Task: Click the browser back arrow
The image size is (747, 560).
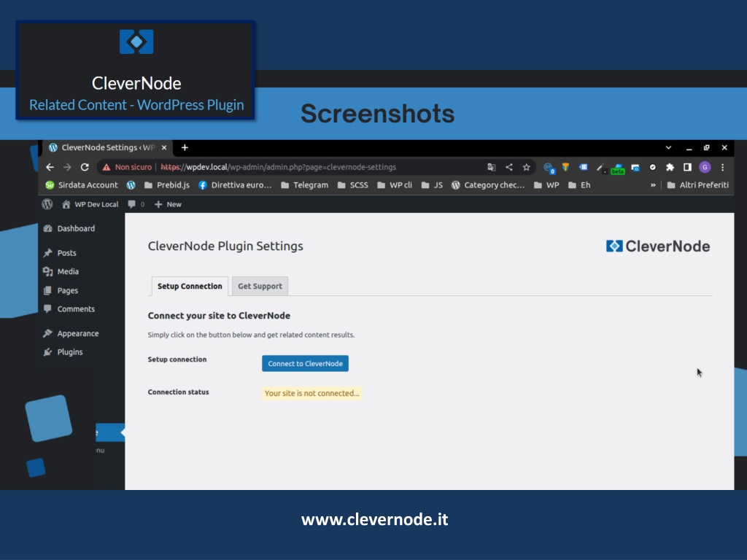Action: pos(50,167)
